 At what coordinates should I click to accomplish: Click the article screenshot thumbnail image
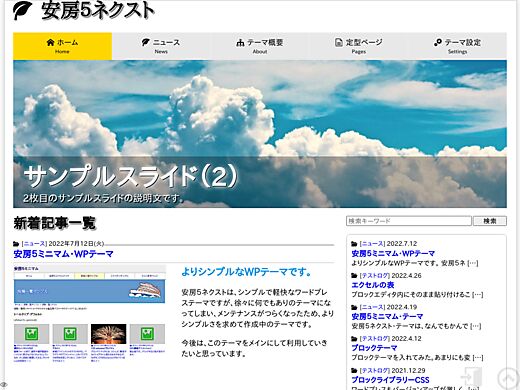pos(90,314)
